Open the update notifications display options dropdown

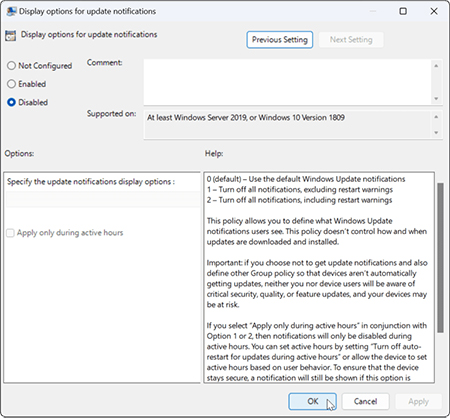(x=103, y=199)
